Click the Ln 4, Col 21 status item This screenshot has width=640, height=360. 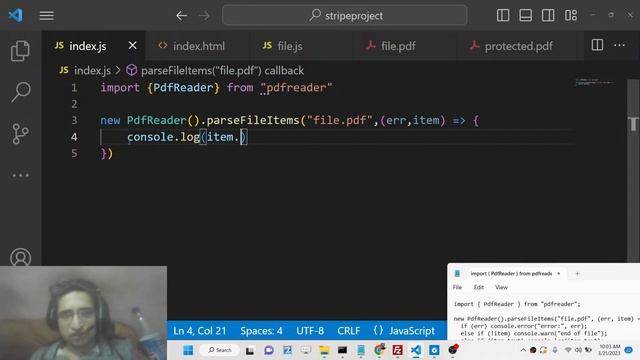click(x=199, y=331)
